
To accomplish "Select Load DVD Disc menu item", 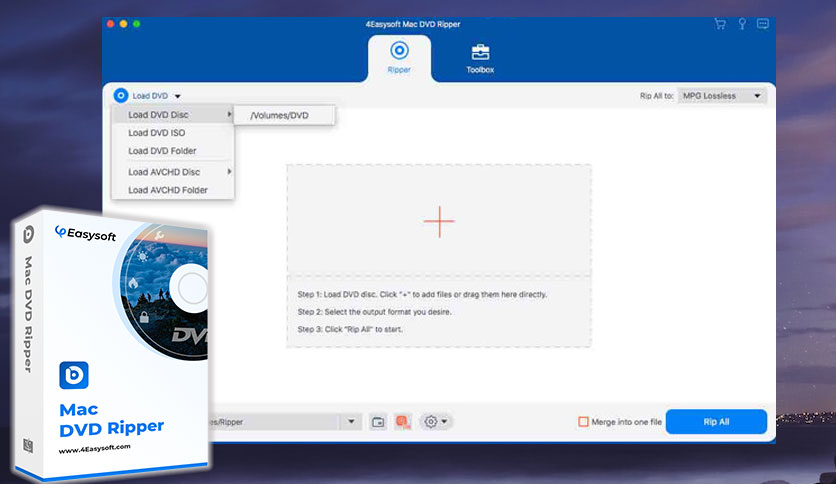I will (x=173, y=115).
